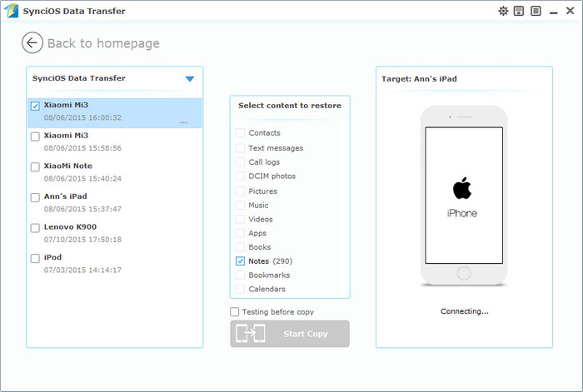583x392 pixels.
Task: Click the Target: Ann's iPad heading
Action: tap(419, 79)
